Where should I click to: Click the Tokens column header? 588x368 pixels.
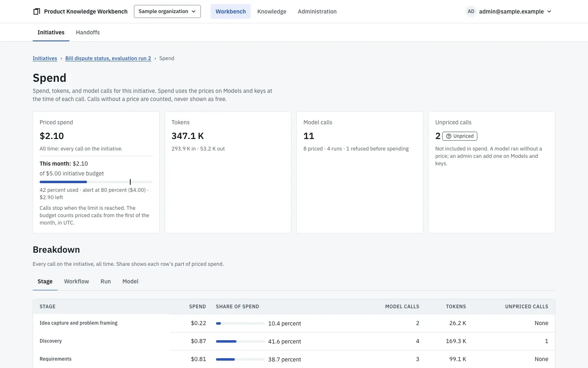456,307
